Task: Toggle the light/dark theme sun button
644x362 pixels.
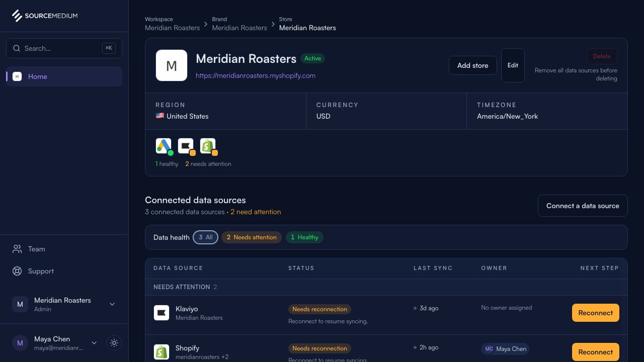Action: click(x=114, y=343)
